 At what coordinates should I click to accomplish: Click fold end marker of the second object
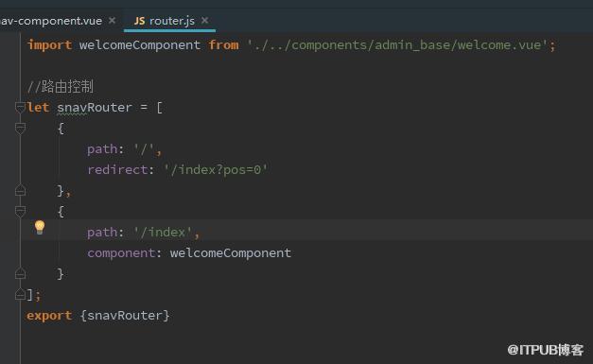[20, 273]
